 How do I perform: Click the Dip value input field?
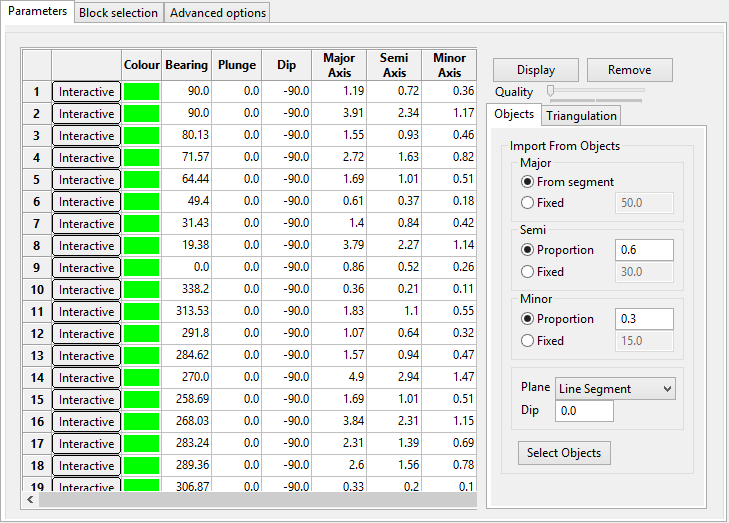pyautogui.click(x=584, y=411)
